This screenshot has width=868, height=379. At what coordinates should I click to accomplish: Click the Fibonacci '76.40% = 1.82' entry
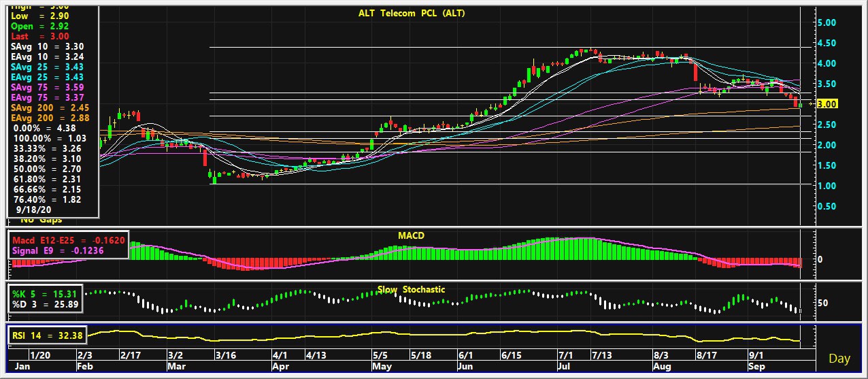coord(48,199)
